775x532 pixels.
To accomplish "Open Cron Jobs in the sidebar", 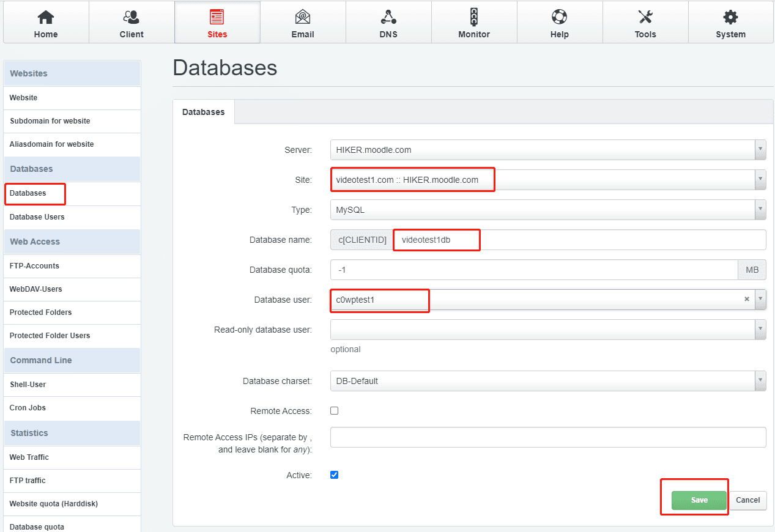I will pyautogui.click(x=72, y=408).
